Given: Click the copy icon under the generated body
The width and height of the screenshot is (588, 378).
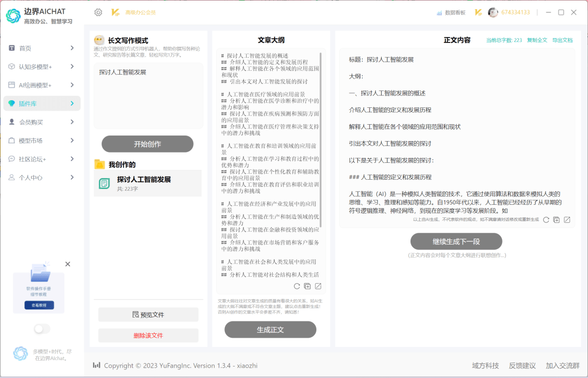Looking at the screenshot, I should tap(556, 220).
